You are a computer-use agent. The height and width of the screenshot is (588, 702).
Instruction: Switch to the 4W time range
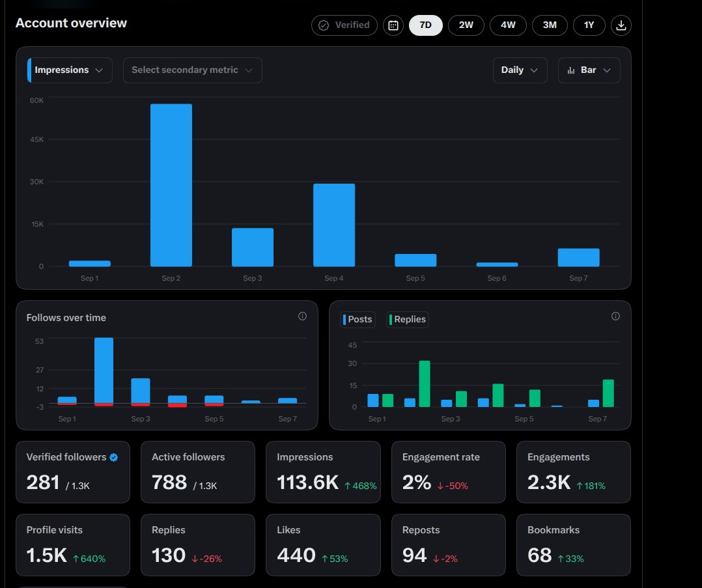pos(508,25)
